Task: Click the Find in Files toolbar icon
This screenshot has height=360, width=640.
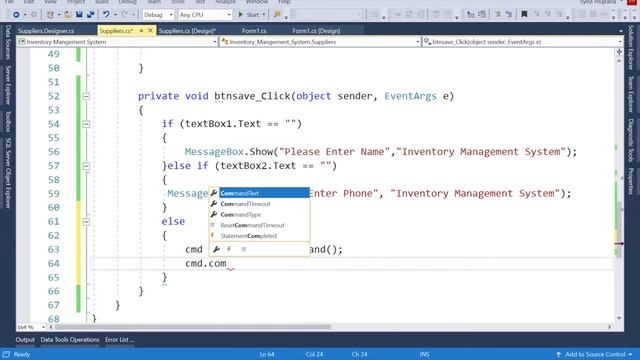Action: pos(277,15)
